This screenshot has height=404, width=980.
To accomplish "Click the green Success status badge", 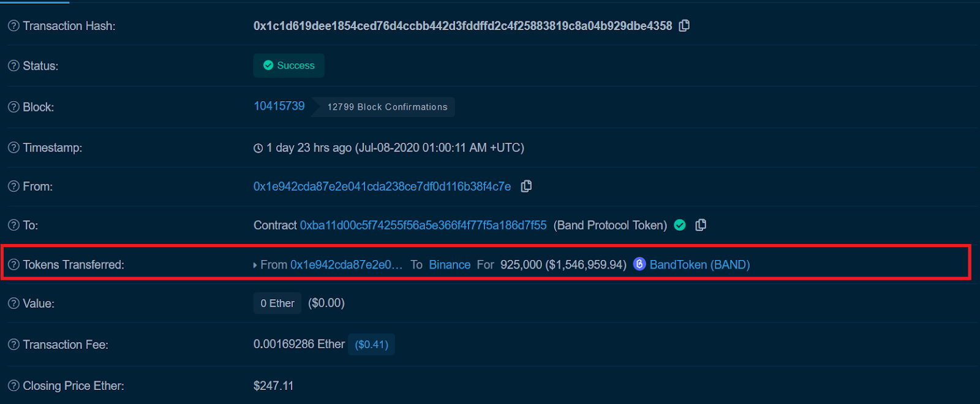I will click(289, 66).
